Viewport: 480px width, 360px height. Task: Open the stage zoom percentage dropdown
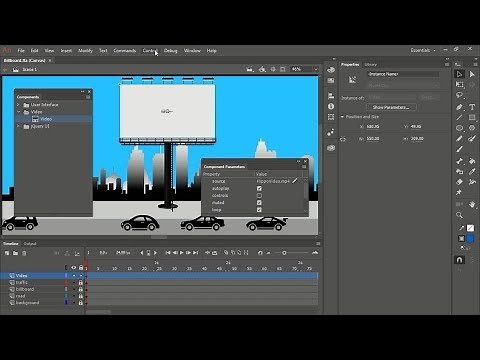315,69
